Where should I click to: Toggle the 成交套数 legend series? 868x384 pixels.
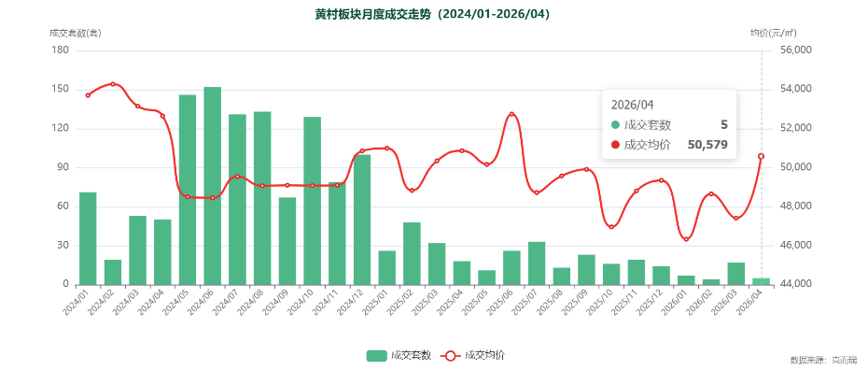pos(399,356)
